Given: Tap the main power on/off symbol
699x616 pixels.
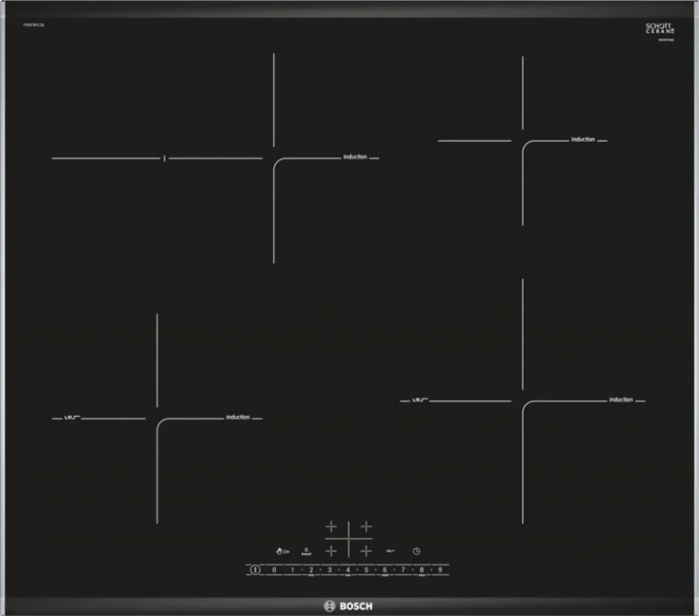Looking at the screenshot, I should (x=255, y=569).
